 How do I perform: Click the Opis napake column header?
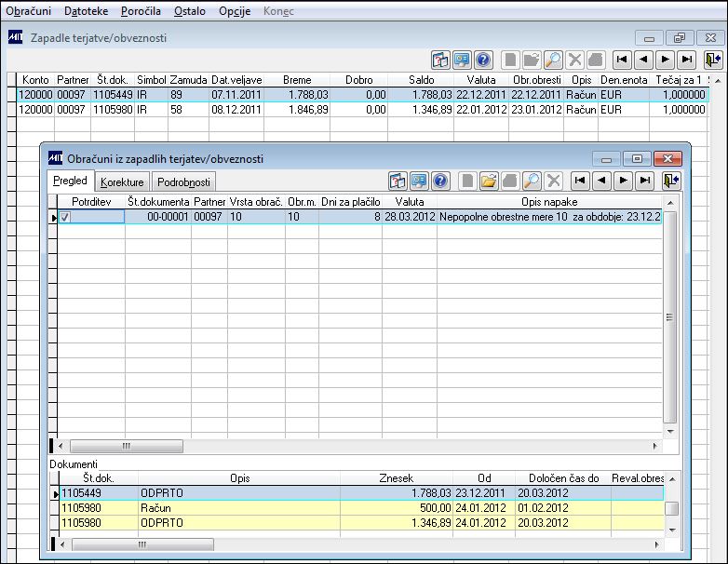[549, 202]
